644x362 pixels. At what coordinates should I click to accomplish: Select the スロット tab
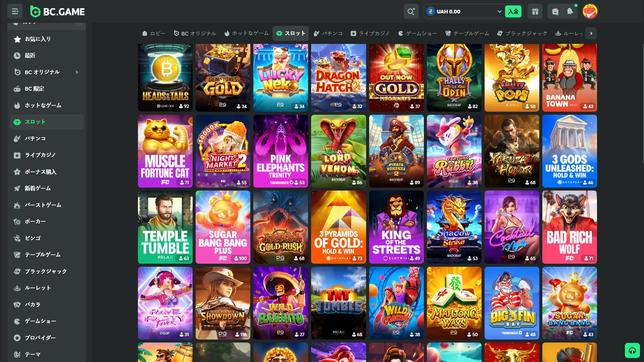291,33
